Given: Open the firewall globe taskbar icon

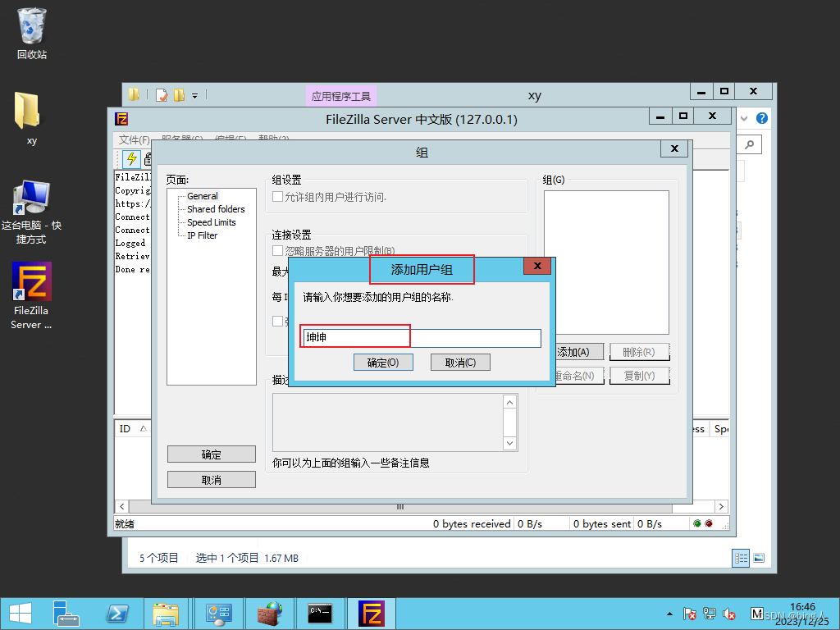Looking at the screenshot, I should 269,614.
